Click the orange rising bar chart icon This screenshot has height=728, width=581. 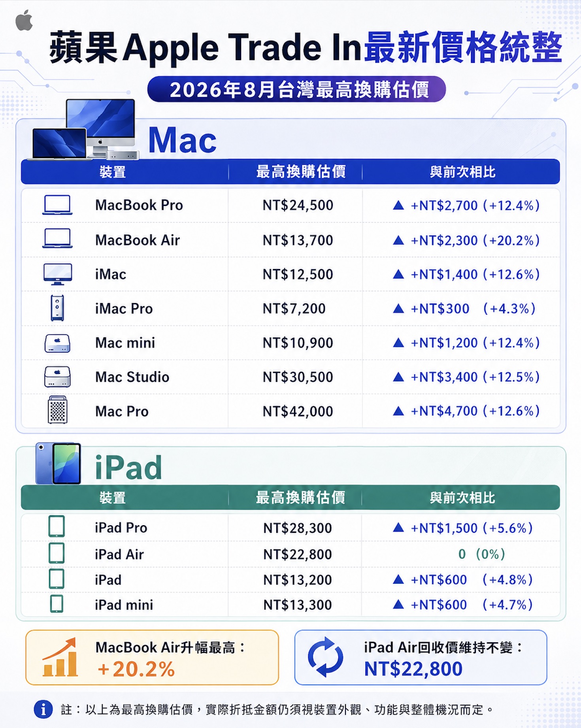60,657
